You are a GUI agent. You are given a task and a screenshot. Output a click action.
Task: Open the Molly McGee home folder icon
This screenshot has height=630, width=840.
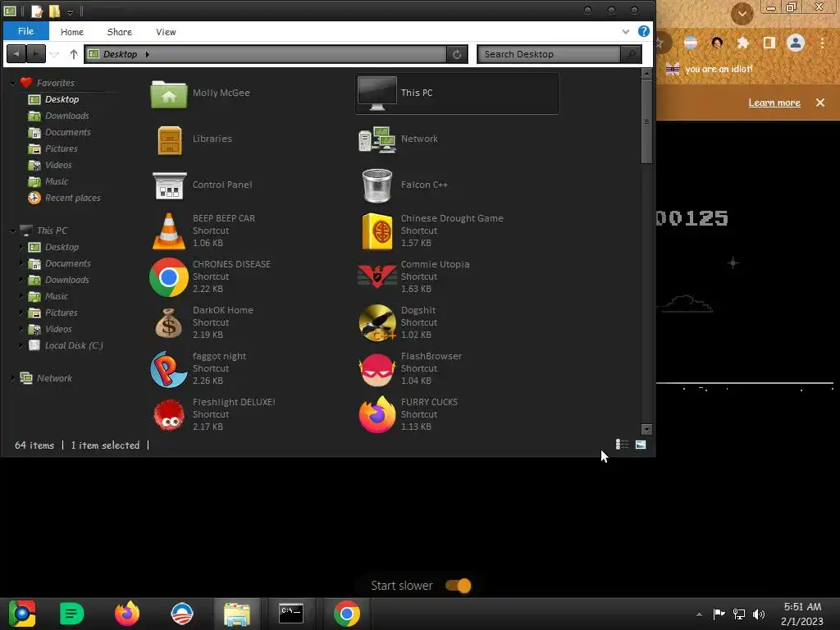[x=169, y=94]
